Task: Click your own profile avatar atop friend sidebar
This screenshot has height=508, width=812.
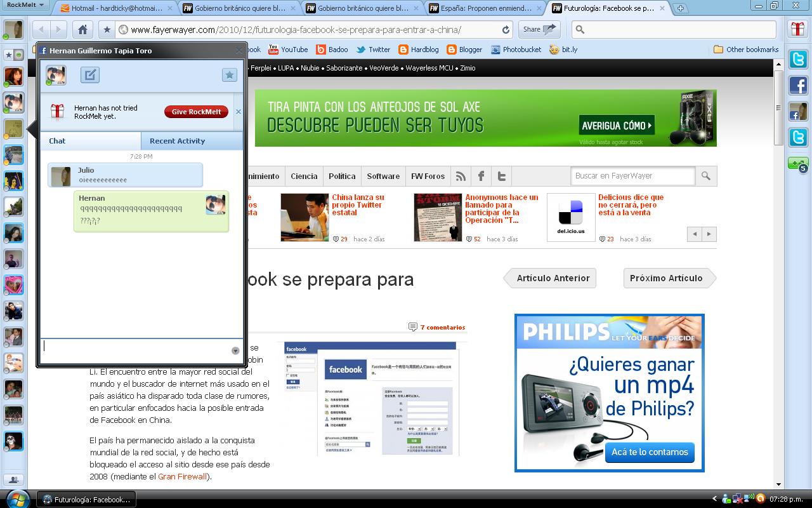Action: click(13, 29)
